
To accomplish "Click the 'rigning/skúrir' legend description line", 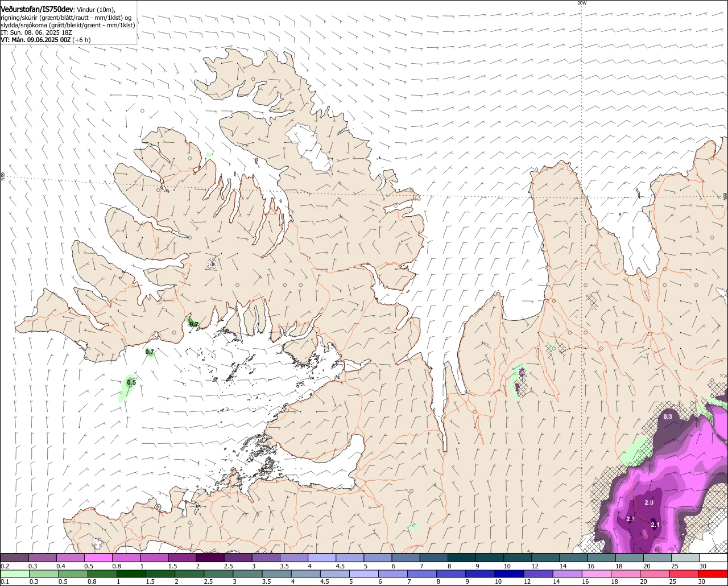I will (66, 17).
